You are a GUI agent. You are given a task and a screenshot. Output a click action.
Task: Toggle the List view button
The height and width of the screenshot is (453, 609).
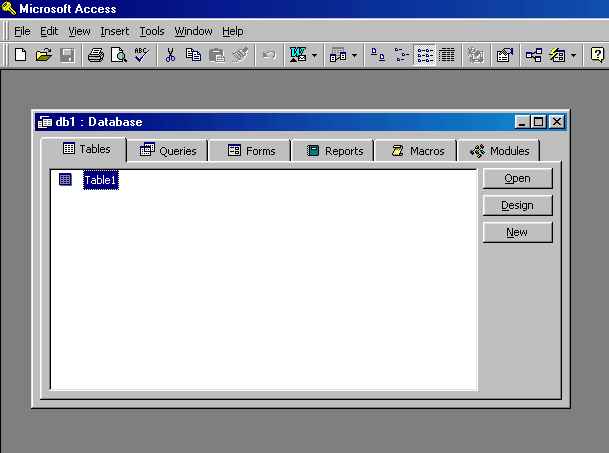(425, 56)
